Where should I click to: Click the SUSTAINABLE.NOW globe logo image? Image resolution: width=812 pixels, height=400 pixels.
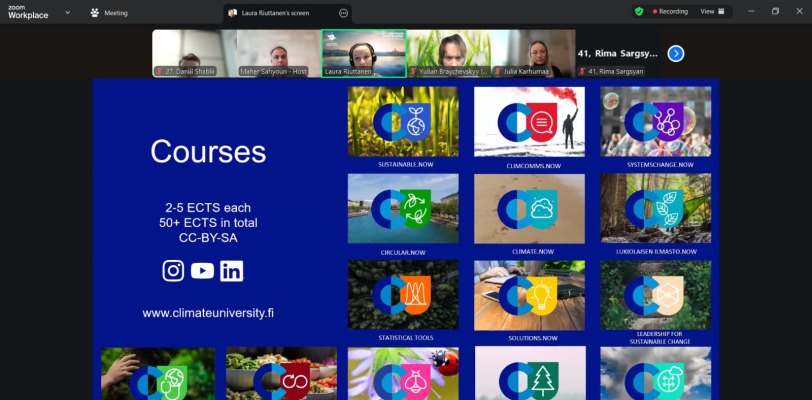point(403,122)
